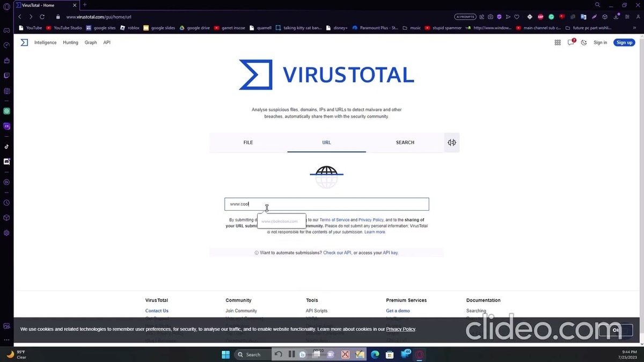Switch to the FILE tab
Viewport: 644px width, 362px height.
point(248,143)
